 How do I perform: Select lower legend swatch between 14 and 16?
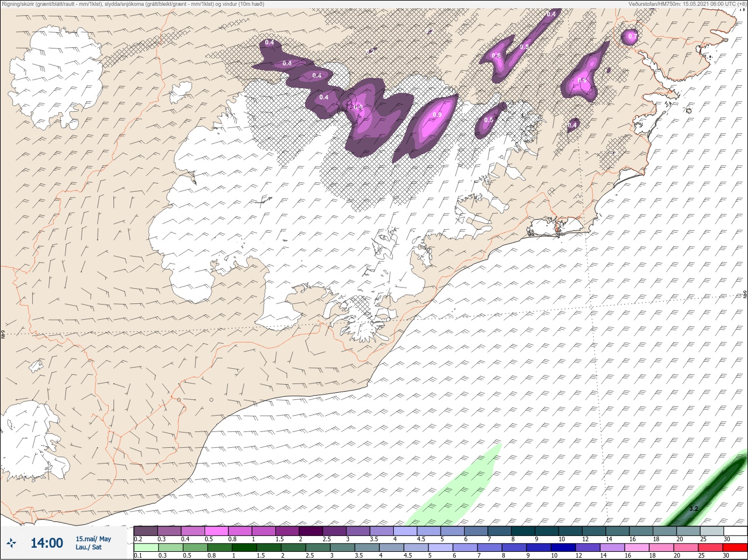pyautogui.click(x=612, y=548)
